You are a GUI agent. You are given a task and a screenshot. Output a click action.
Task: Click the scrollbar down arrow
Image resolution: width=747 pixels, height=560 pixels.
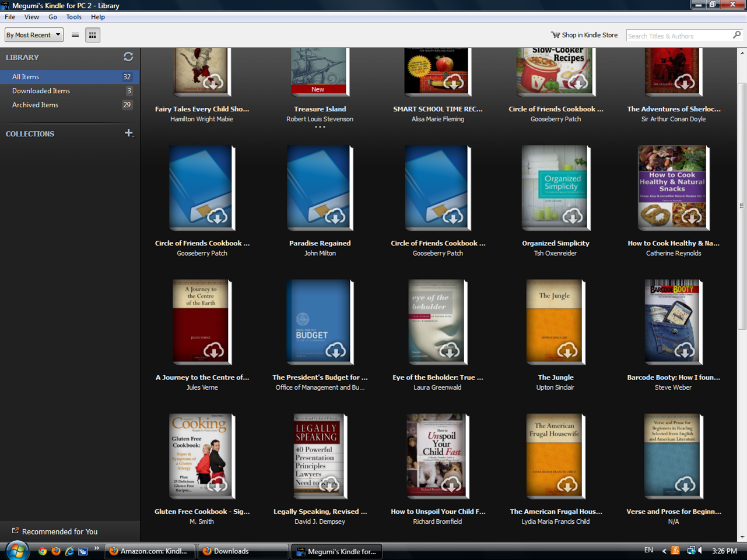(x=742, y=537)
